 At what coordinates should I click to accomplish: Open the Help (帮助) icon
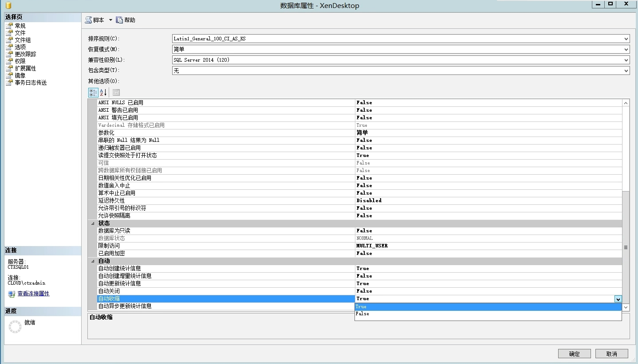pyautogui.click(x=119, y=20)
